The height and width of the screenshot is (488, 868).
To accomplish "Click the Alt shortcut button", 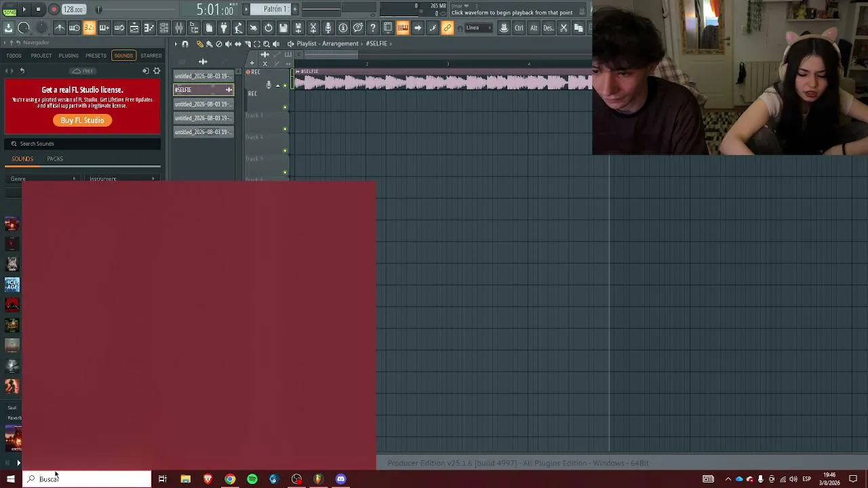I will (534, 28).
